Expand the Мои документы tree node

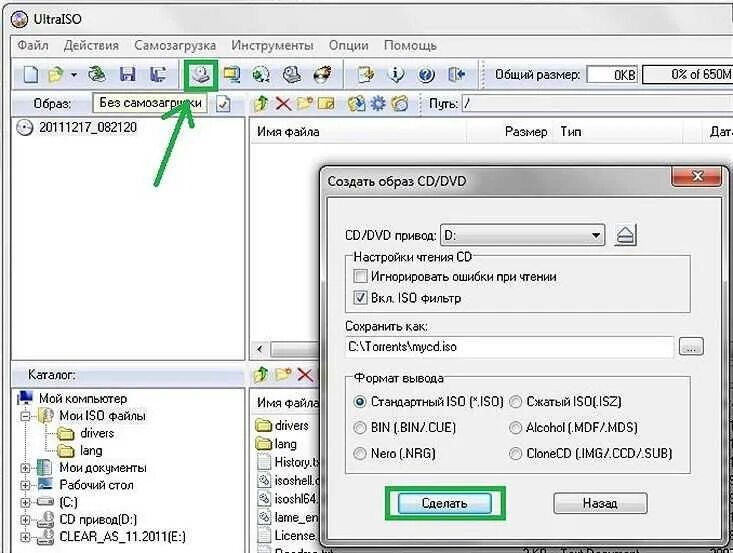pyautogui.click(x=25, y=467)
